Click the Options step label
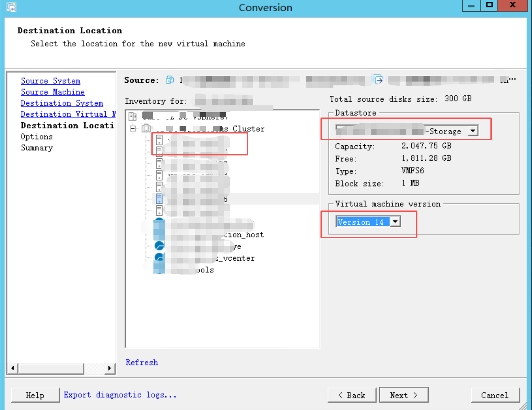532x410 pixels. 37,137
